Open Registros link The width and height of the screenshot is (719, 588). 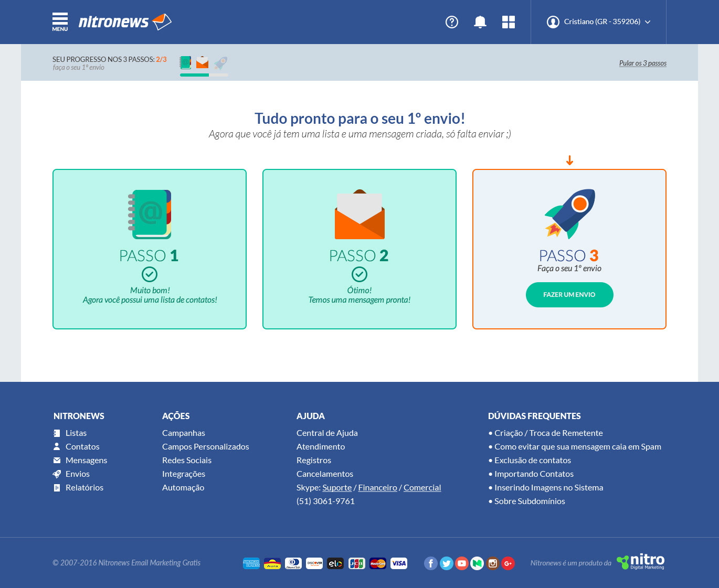(314, 461)
